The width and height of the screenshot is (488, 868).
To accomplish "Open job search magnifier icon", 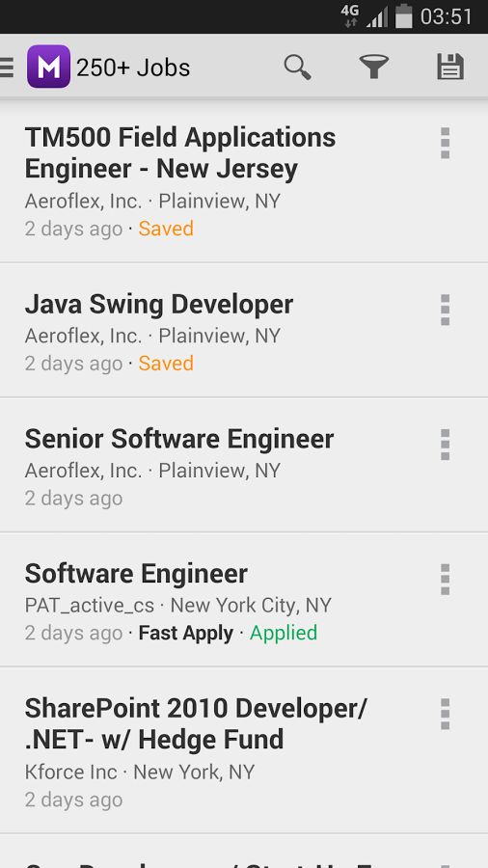I will 298,67.
